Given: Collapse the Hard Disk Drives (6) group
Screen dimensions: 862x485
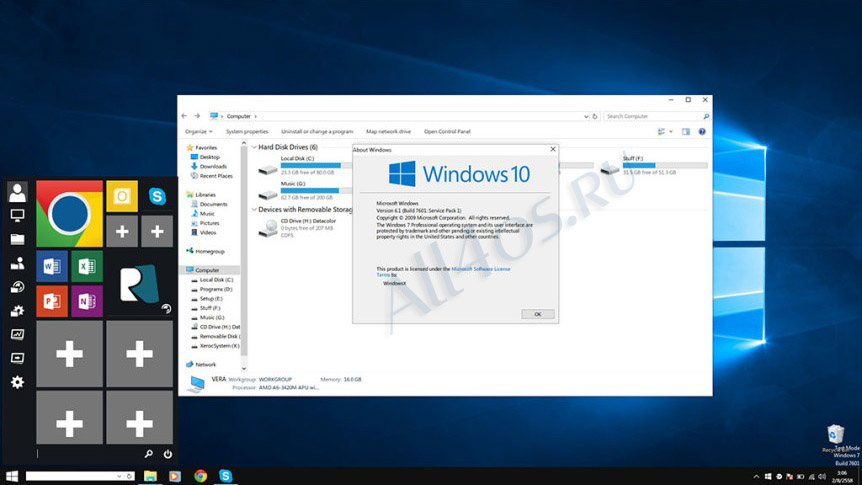Looking at the screenshot, I should pos(254,147).
